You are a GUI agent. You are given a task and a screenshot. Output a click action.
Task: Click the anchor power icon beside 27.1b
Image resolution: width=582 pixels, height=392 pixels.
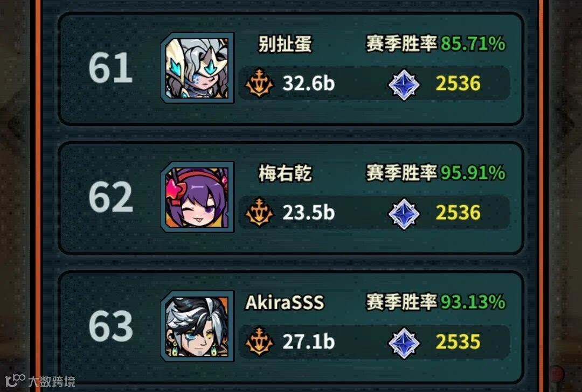pos(259,341)
